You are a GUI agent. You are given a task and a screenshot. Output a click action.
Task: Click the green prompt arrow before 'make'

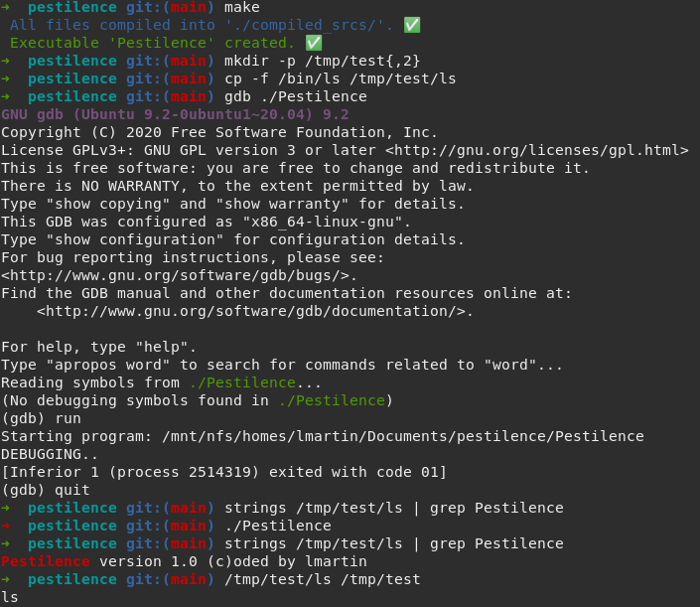(x=5, y=7)
